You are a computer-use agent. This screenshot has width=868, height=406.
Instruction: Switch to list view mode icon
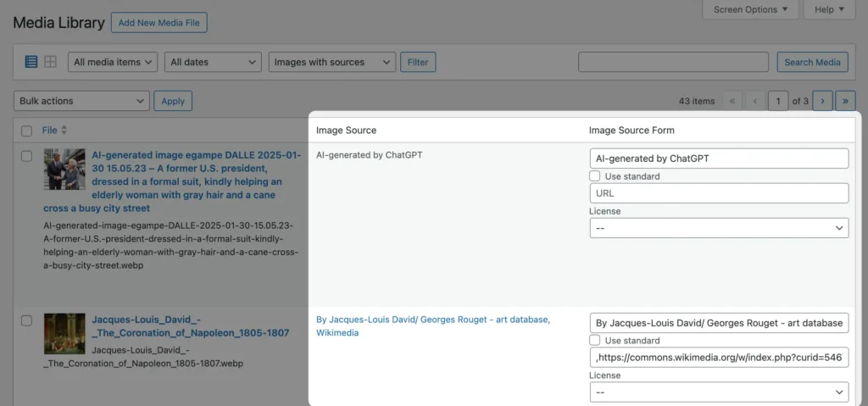pyautogui.click(x=31, y=62)
